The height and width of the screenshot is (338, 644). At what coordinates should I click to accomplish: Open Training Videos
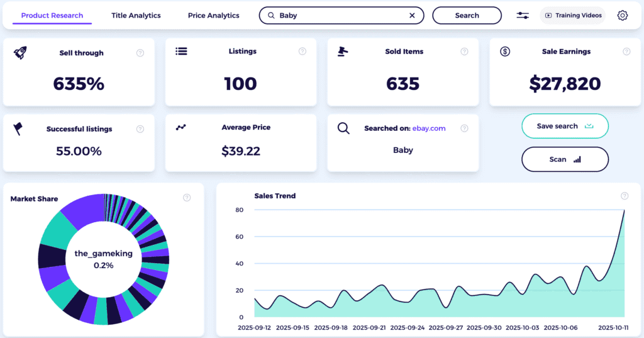572,15
